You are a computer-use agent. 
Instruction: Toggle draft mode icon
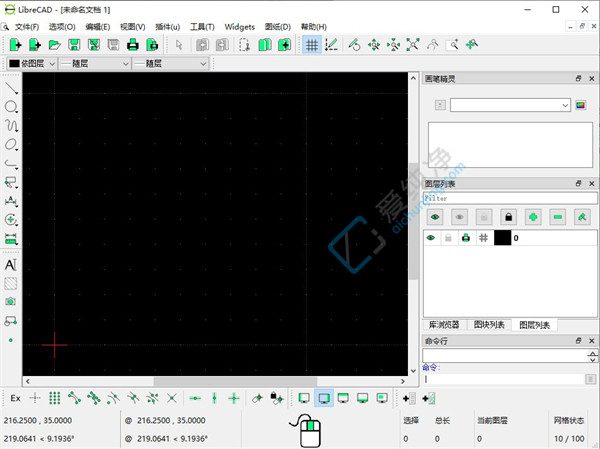pyautogui.click(x=331, y=45)
